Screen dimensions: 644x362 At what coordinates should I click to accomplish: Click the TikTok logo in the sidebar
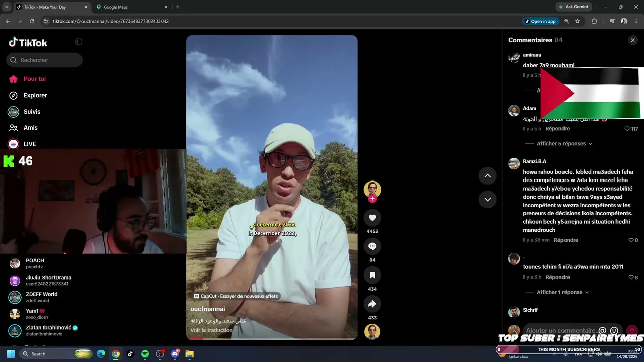28,42
